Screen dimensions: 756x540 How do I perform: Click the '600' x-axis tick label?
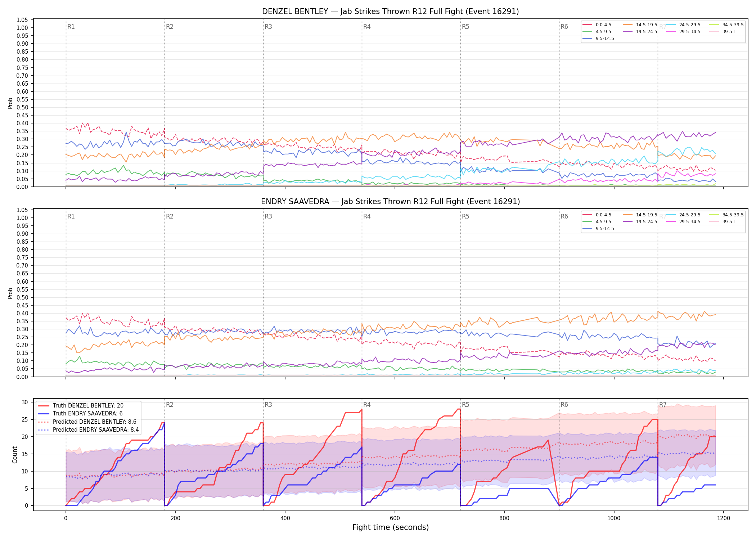[x=395, y=518]
